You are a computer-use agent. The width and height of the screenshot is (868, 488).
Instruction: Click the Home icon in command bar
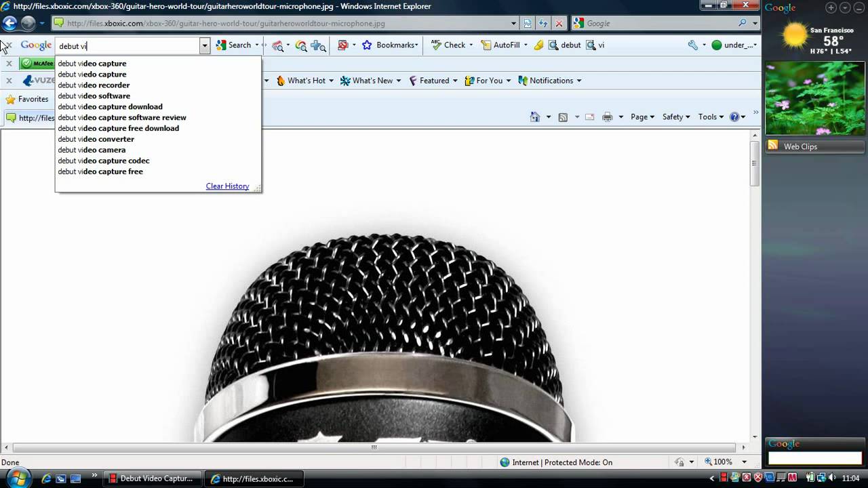click(x=535, y=117)
